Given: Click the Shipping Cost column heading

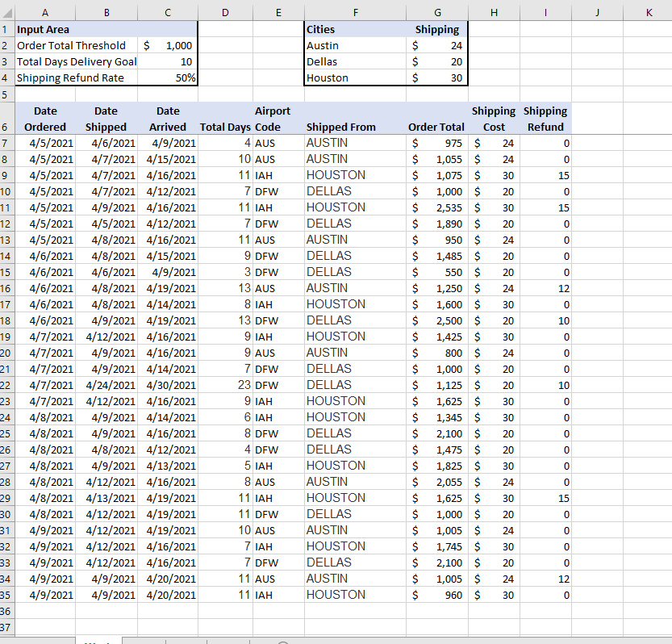Looking at the screenshot, I should coord(495,119).
